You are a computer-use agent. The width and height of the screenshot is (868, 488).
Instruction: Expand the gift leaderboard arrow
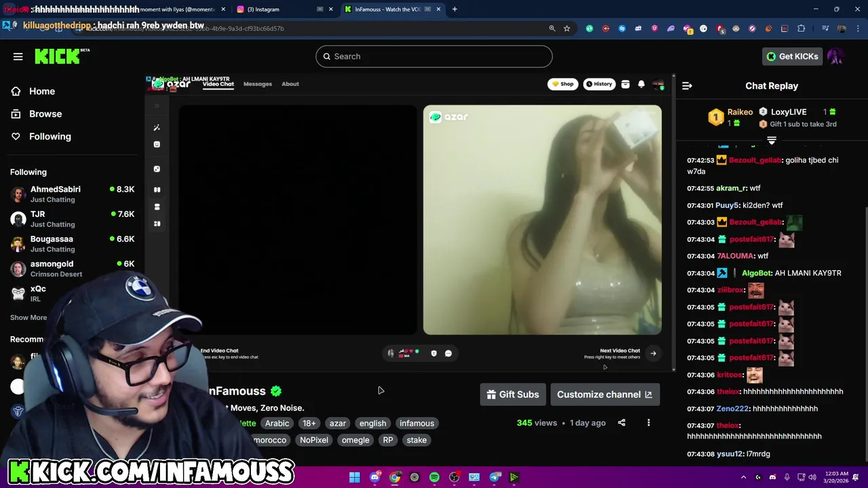[x=771, y=140]
